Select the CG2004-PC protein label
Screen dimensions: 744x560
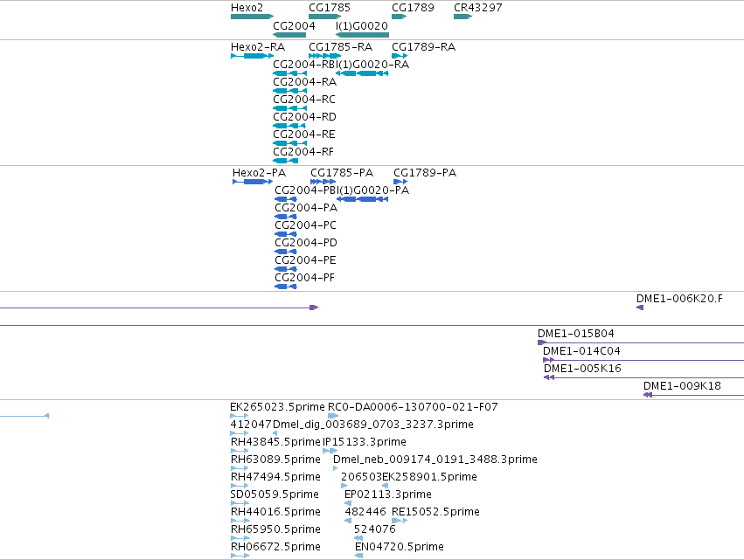click(x=306, y=225)
